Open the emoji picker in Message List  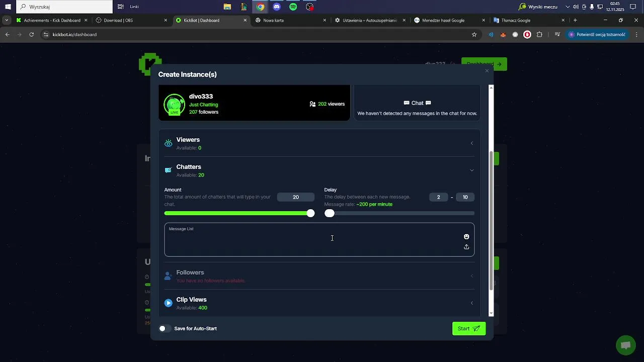466,237
